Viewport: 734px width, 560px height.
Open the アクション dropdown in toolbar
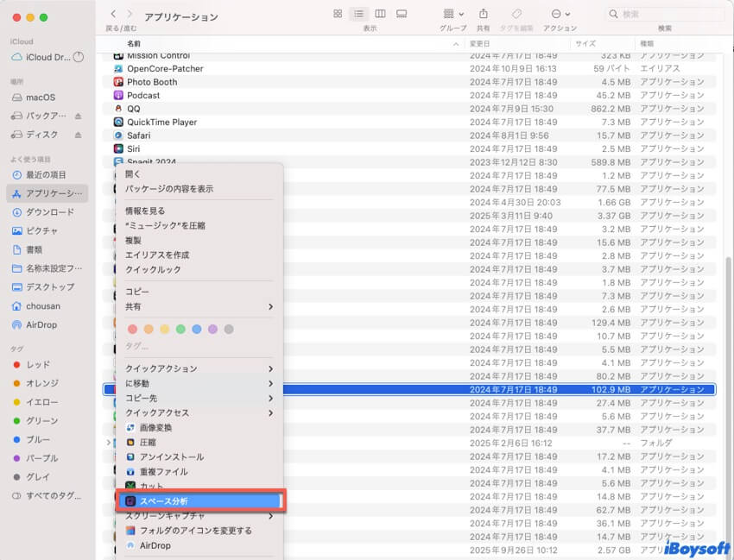point(560,15)
